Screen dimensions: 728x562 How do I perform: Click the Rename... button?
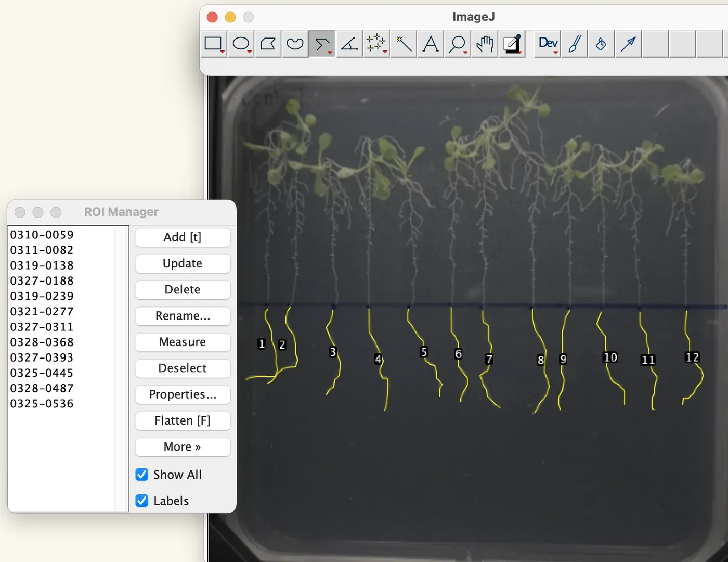[x=183, y=316]
